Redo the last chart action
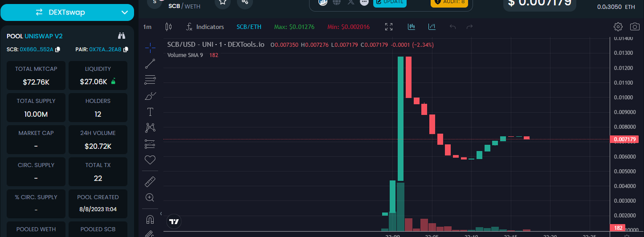Image resolution: width=644 pixels, height=237 pixels. [470, 26]
